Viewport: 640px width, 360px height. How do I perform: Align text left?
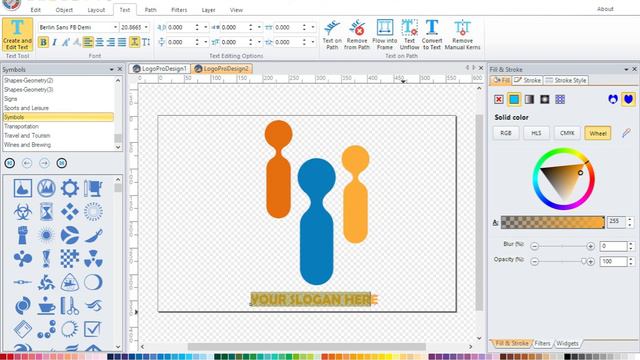(88, 42)
